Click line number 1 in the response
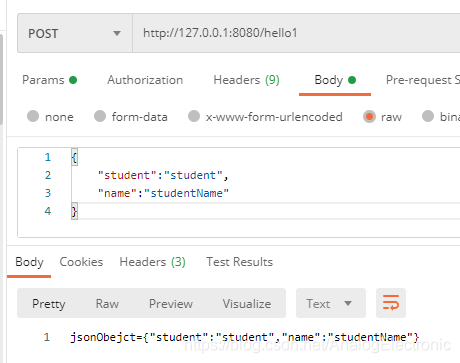This screenshot has height=363, width=460. pyautogui.click(x=47, y=337)
